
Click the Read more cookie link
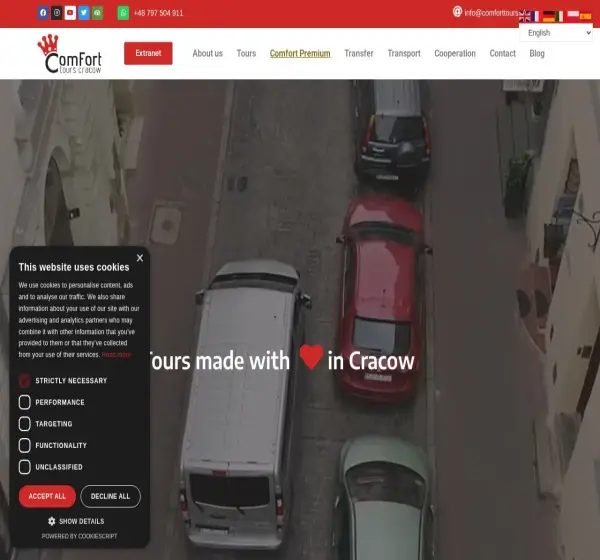pyautogui.click(x=116, y=355)
